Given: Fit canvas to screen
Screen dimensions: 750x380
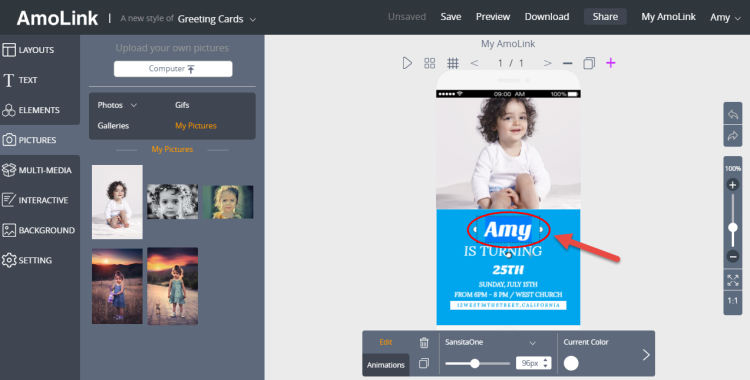Looking at the screenshot, I should pos(733,280).
